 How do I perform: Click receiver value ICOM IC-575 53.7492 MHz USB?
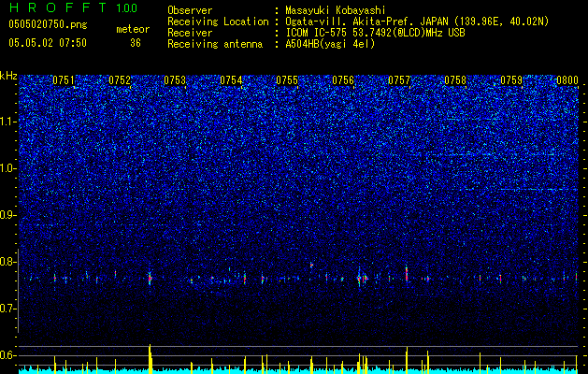click(x=375, y=33)
